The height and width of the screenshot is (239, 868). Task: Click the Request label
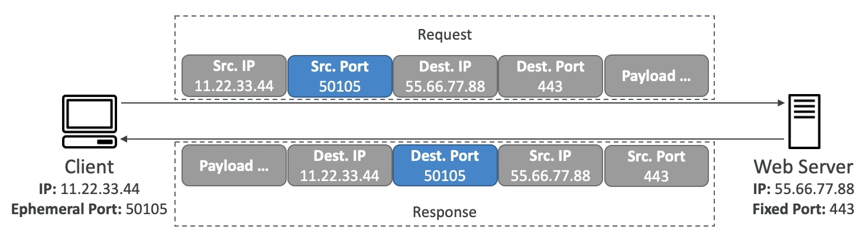coord(445,34)
